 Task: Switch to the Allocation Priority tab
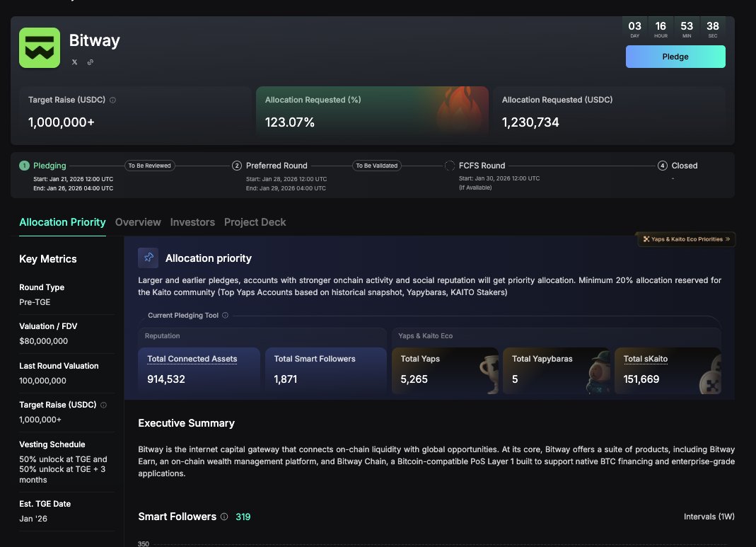(62, 222)
